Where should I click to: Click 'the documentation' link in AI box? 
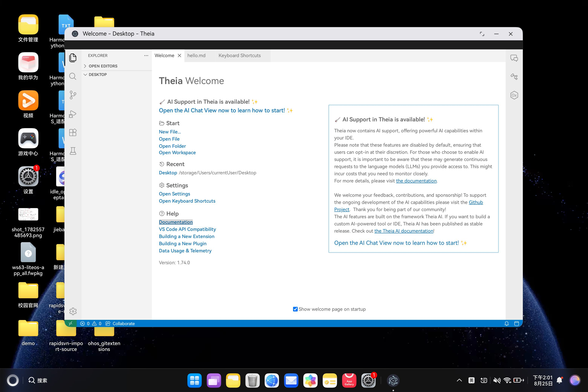point(416,181)
